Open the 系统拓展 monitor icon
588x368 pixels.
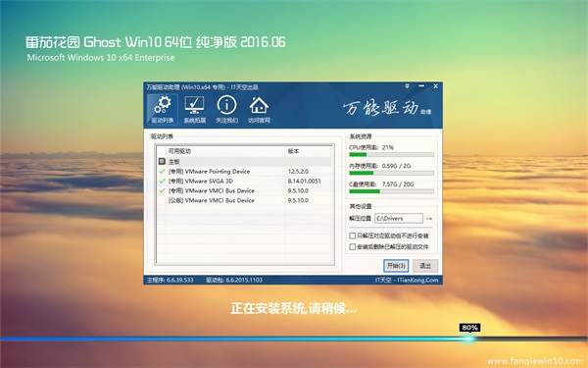195,109
